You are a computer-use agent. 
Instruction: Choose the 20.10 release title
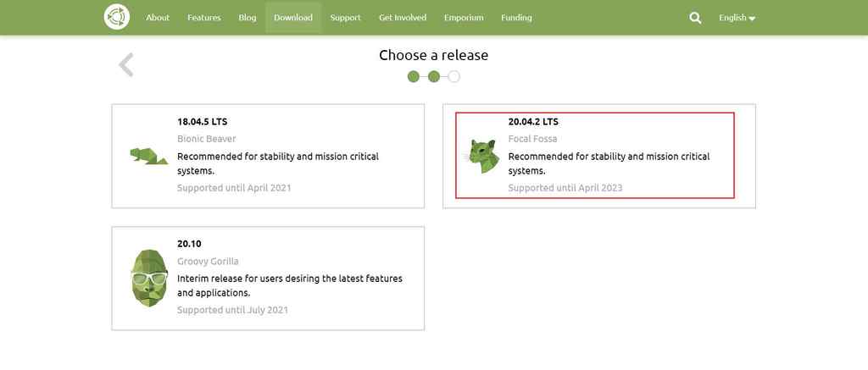(x=189, y=244)
